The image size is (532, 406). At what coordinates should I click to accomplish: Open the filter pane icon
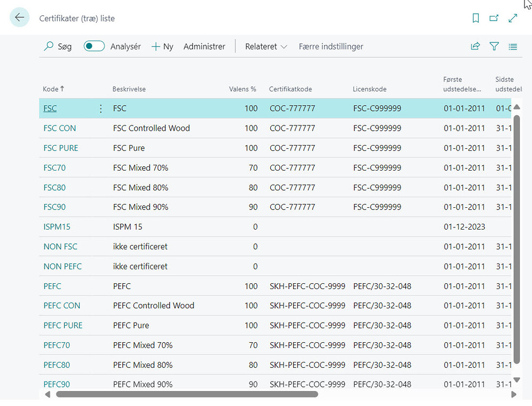pyautogui.click(x=494, y=46)
